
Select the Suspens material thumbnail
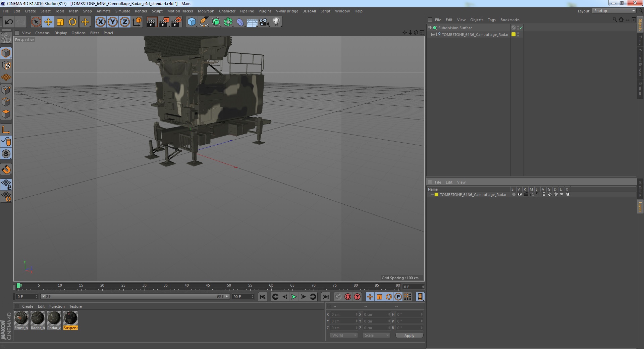tap(70, 320)
